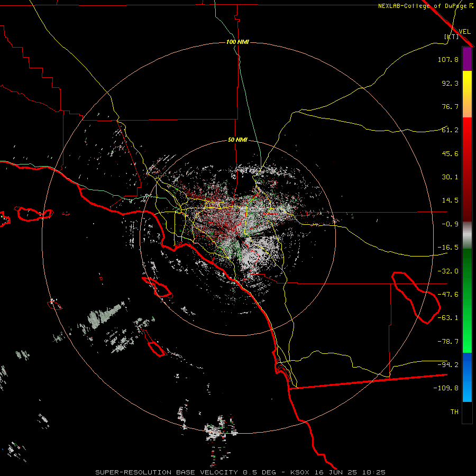Click the 14.5 velocity scale value
This screenshot has width=476, height=476.
point(450,200)
